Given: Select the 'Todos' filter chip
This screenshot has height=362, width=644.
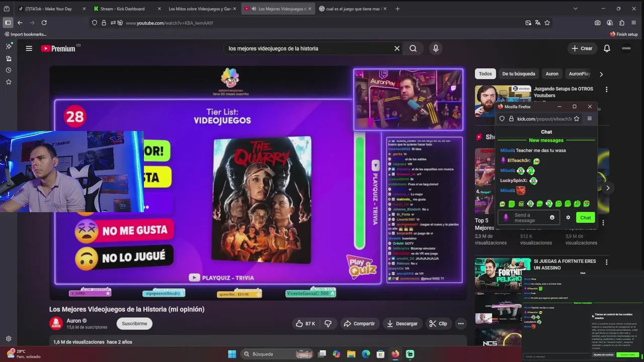Looking at the screenshot, I should [x=486, y=73].
